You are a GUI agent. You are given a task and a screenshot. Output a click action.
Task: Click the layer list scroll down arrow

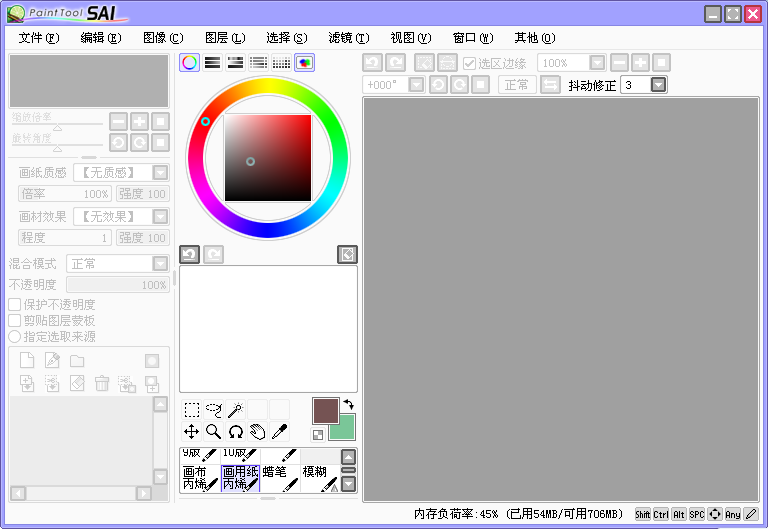(160, 477)
